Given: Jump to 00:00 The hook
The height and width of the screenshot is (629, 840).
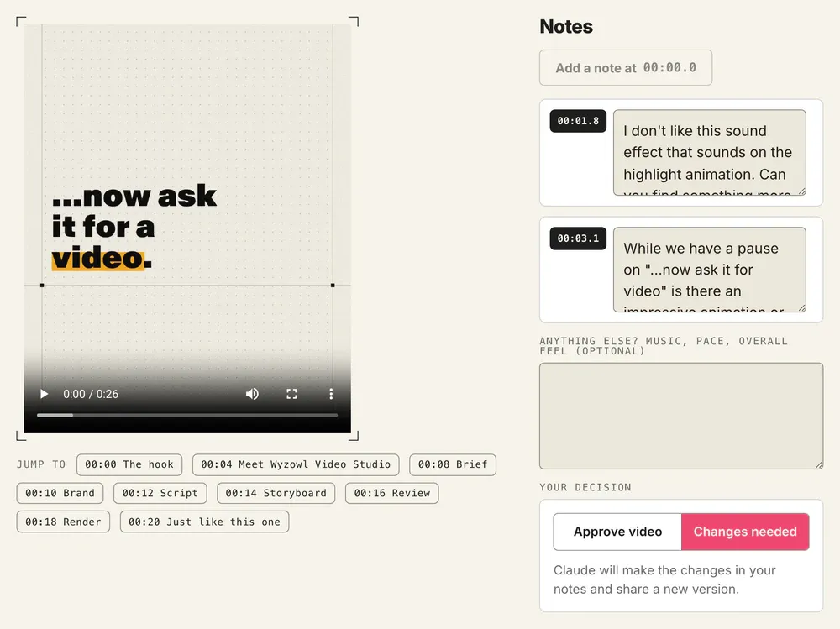Looking at the screenshot, I should pyautogui.click(x=129, y=464).
